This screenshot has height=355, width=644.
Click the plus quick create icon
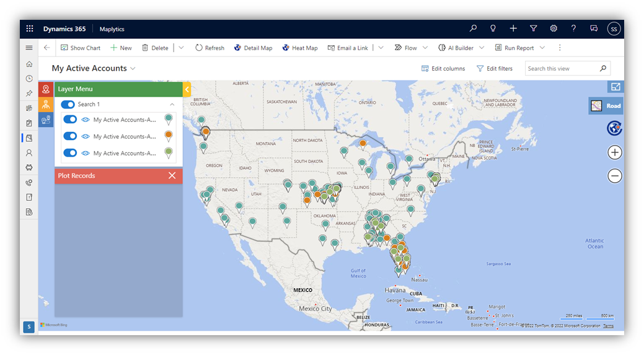coord(513,28)
